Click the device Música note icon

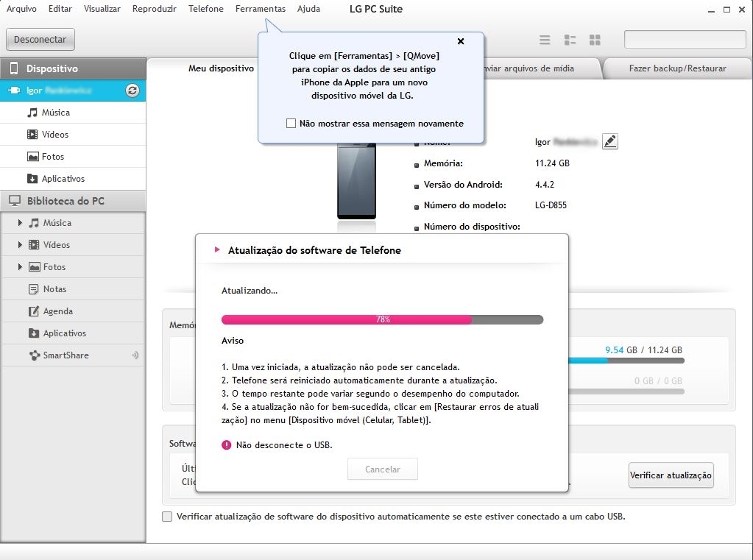click(x=32, y=113)
